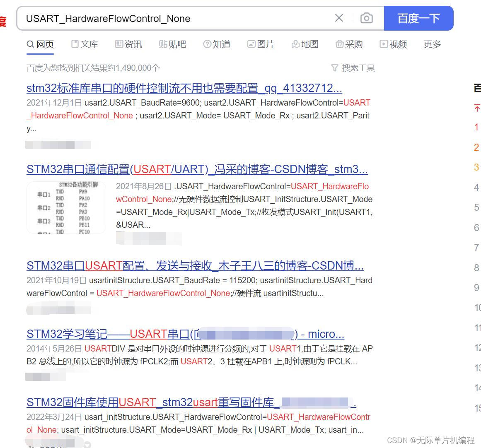The image size is (481, 448).
Task: Open the 贴吧 tab
Action: 173,44
